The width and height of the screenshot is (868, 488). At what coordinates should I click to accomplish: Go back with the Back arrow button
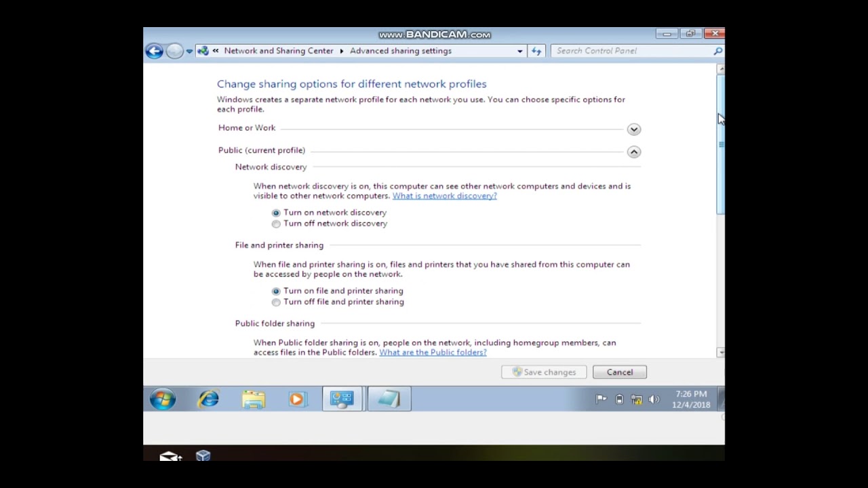pos(154,51)
